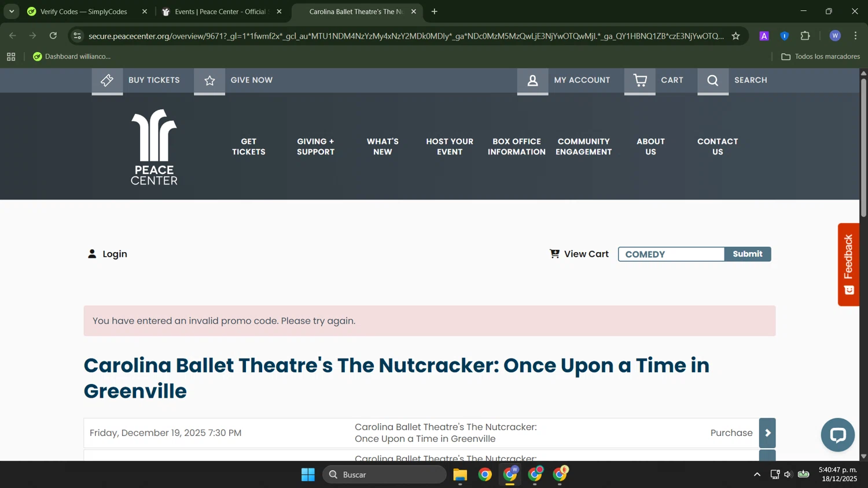Image resolution: width=868 pixels, height=488 pixels.
Task: Open the Get Tickets menu
Action: click(249, 147)
